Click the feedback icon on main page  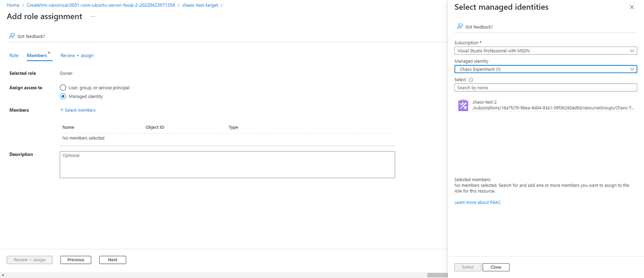pyautogui.click(x=12, y=36)
